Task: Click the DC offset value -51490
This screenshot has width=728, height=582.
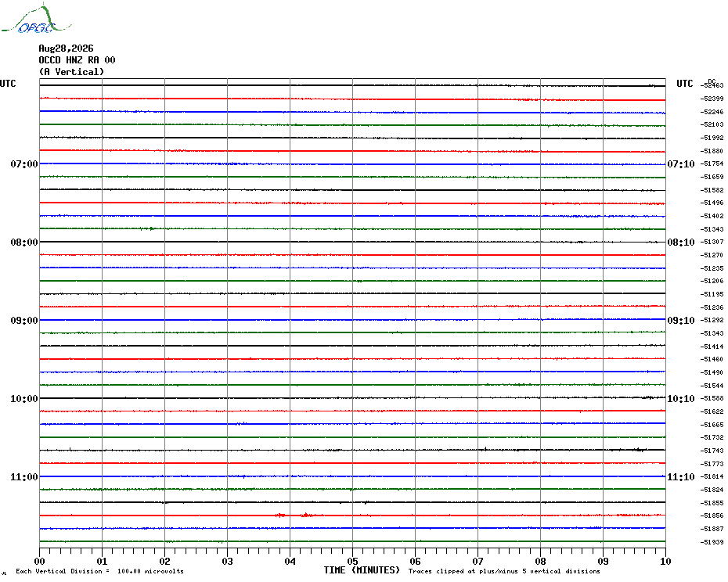Action: 712,372
